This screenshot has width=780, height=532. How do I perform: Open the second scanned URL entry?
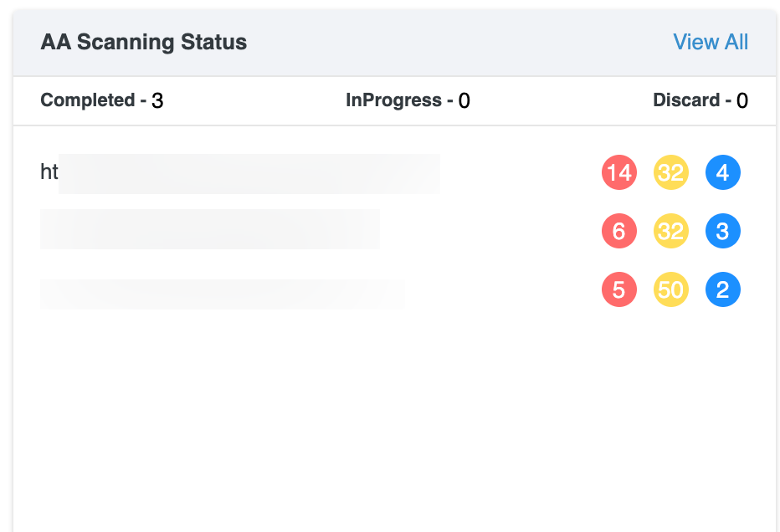[x=209, y=229]
